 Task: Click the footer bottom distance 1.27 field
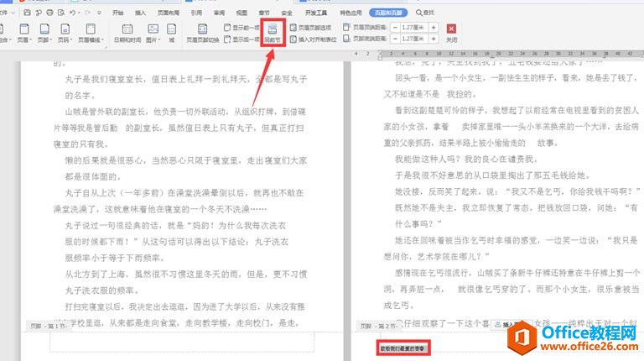414,39
